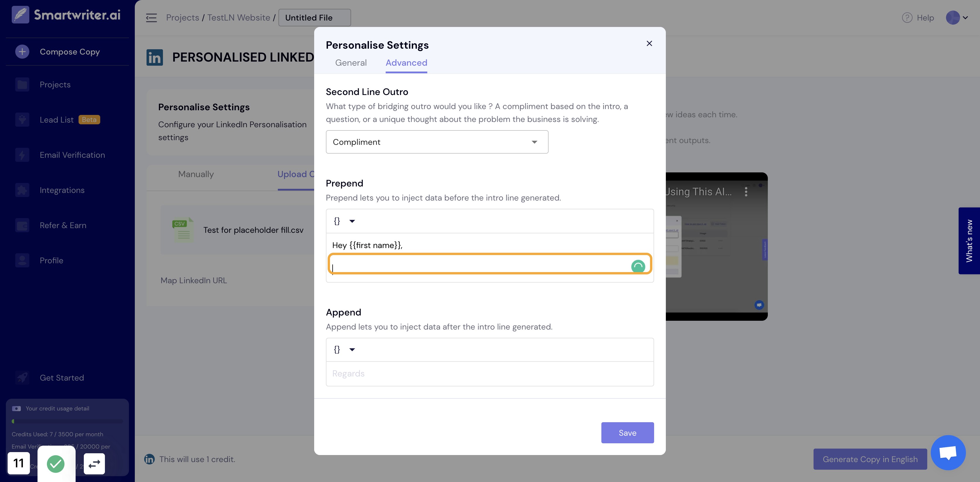Switch to the General tab
This screenshot has height=482, width=980.
click(351, 63)
